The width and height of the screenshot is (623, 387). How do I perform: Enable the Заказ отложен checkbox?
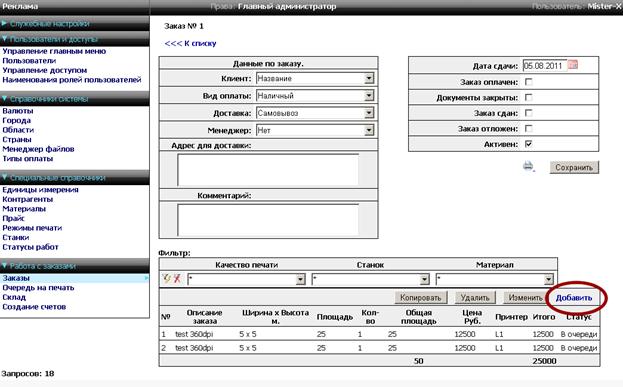point(528,128)
